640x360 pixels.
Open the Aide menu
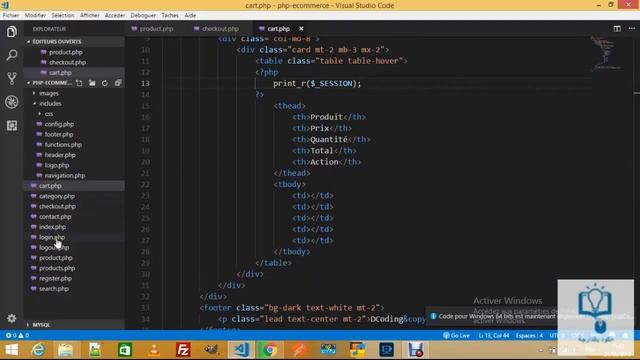point(190,15)
